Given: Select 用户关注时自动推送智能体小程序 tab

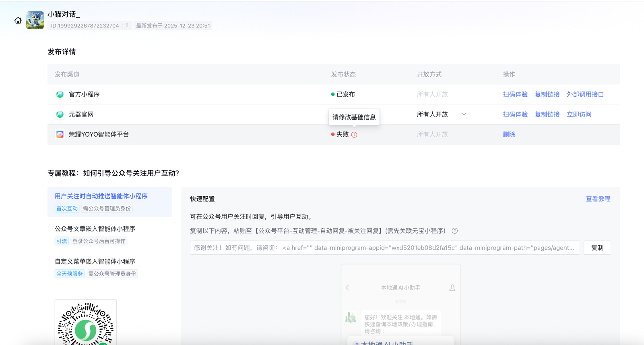Looking at the screenshot, I should (101, 196).
